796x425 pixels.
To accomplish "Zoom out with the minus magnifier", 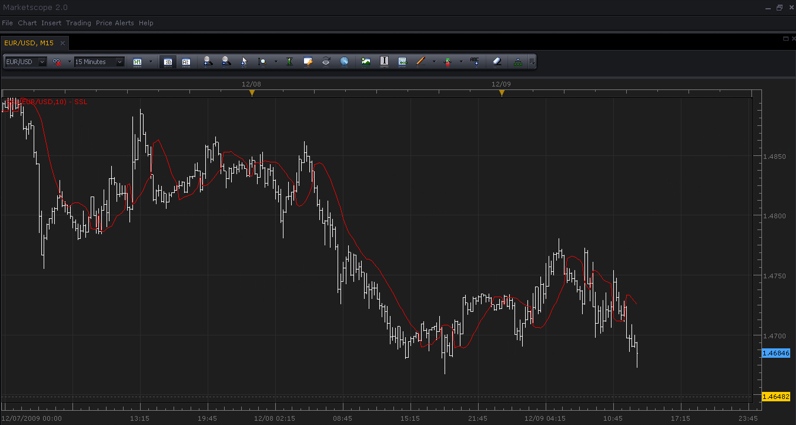I will point(226,61).
